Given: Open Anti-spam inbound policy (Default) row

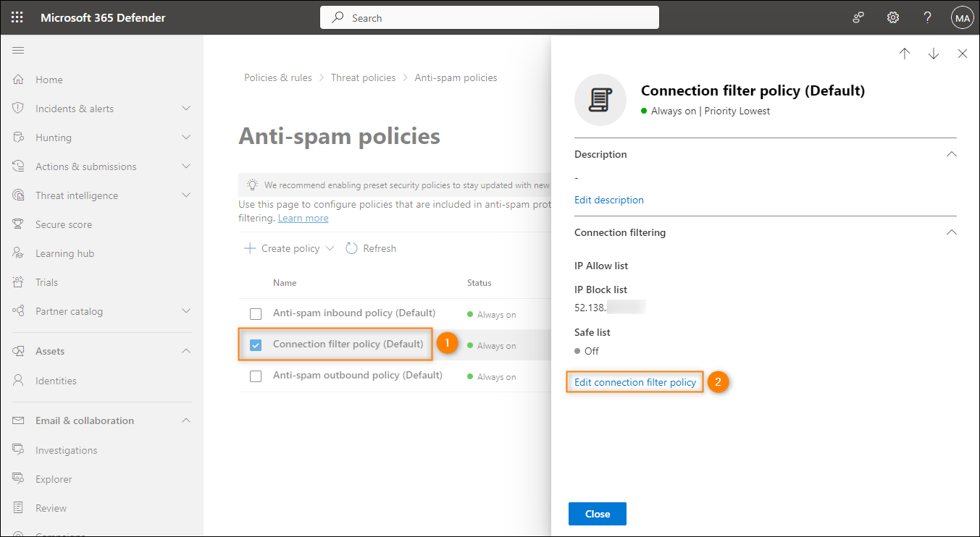Looking at the screenshot, I should point(354,313).
